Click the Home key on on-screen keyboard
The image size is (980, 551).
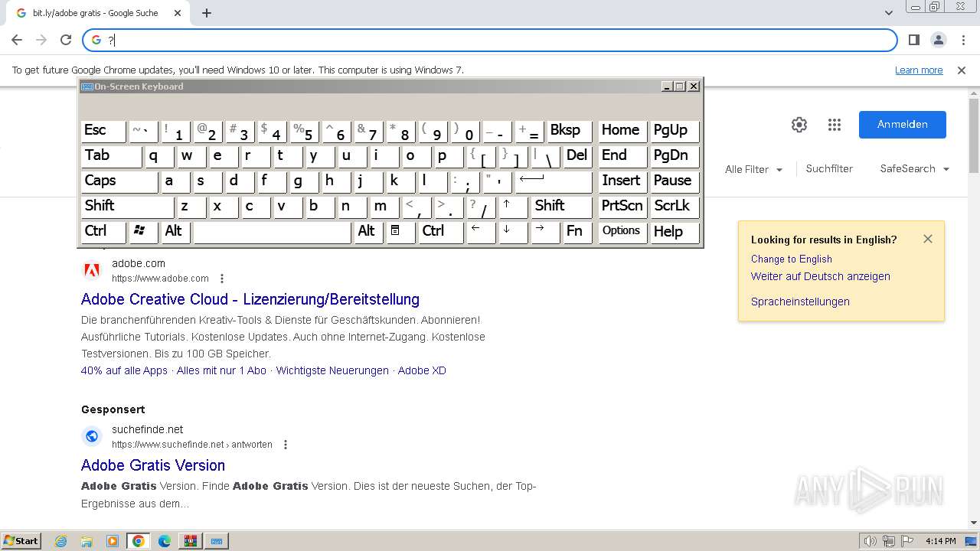(622, 131)
